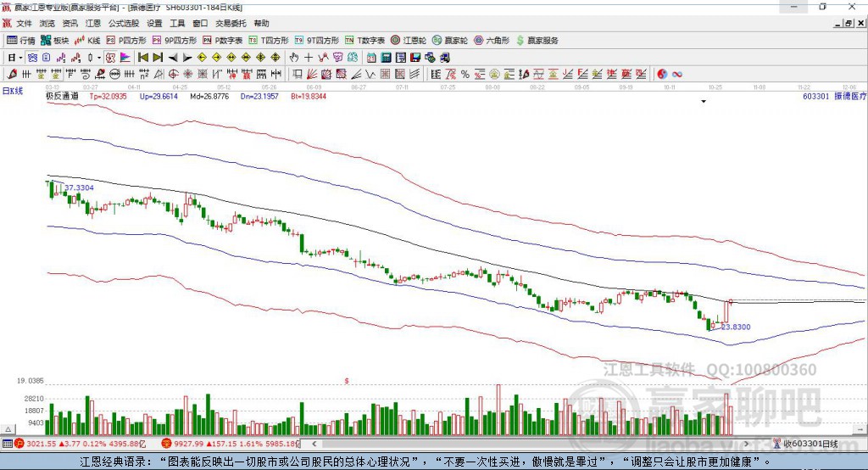Open the 文件 menu

pos(24,23)
